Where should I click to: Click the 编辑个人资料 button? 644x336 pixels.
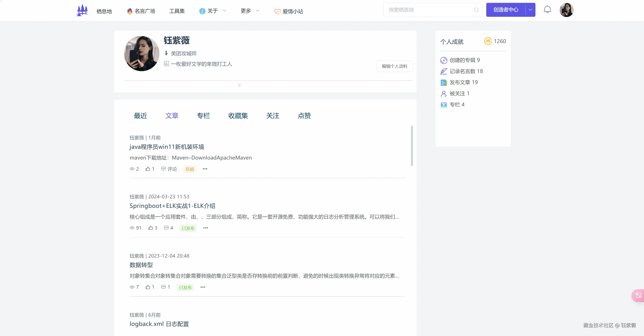click(395, 66)
